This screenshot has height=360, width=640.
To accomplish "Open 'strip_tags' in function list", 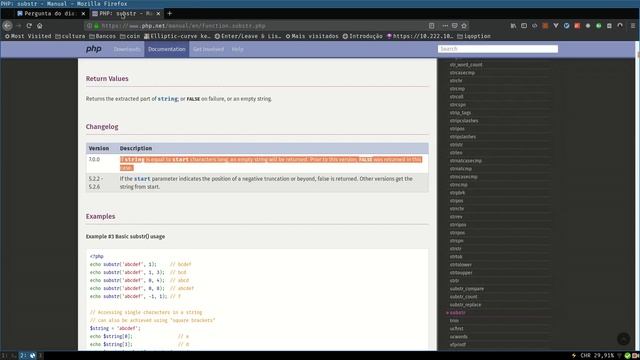I will coord(460,113).
